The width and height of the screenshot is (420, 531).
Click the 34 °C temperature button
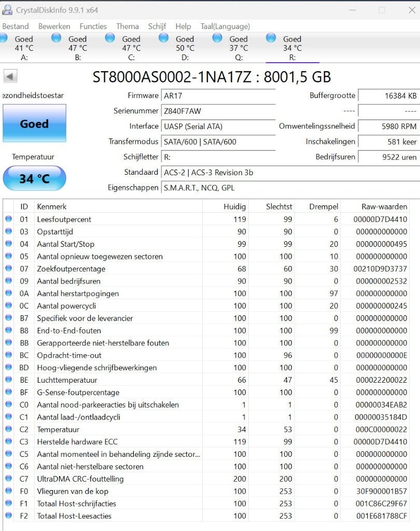[x=34, y=178]
